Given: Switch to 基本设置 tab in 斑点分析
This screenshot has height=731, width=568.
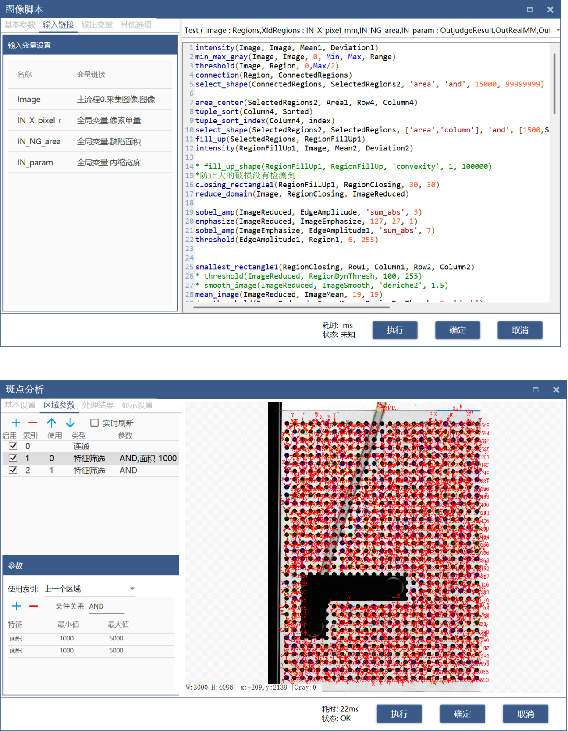Looking at the screenshot, I should [20, 405].
